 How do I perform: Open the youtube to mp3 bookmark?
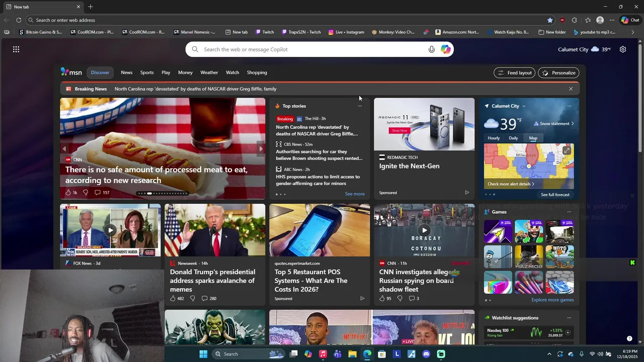click(594, 32)
